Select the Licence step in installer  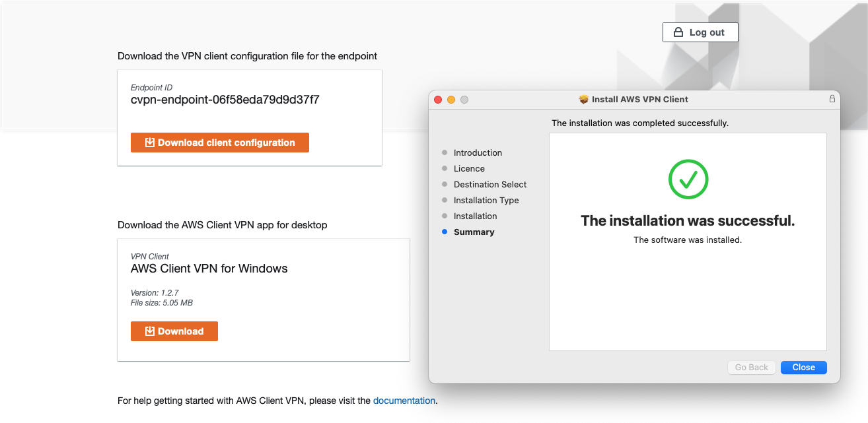pyautogui.click(x=469, y=168)
